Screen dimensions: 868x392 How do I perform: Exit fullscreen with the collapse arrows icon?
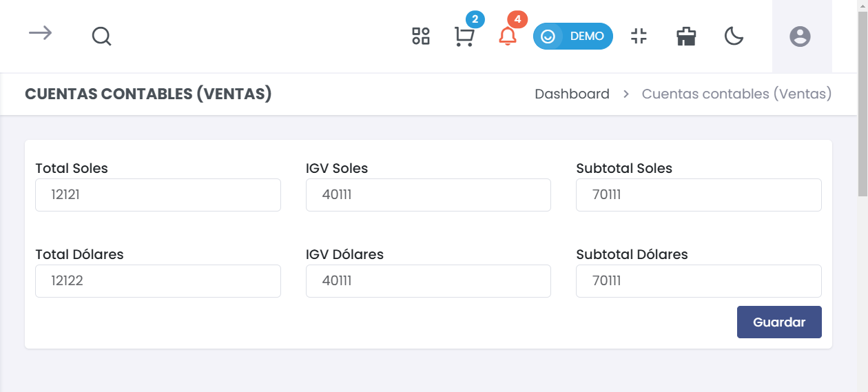(639, 37)
